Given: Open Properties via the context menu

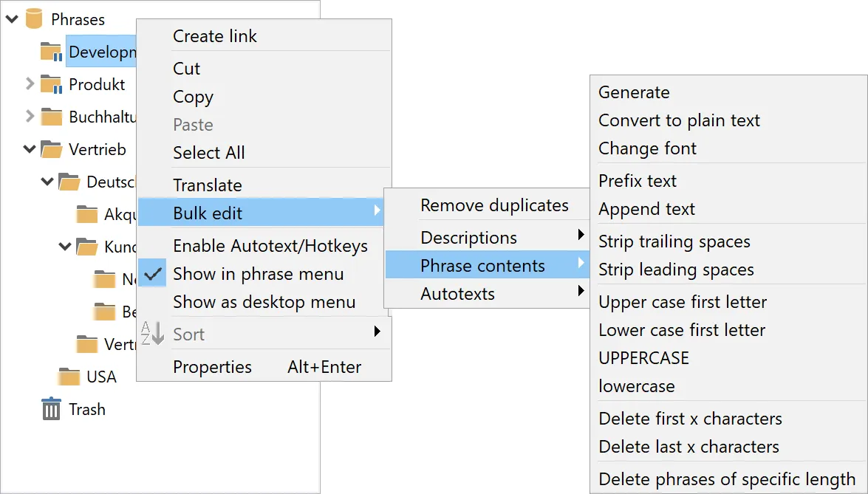Looking at the screenshot, I should 212,367.
